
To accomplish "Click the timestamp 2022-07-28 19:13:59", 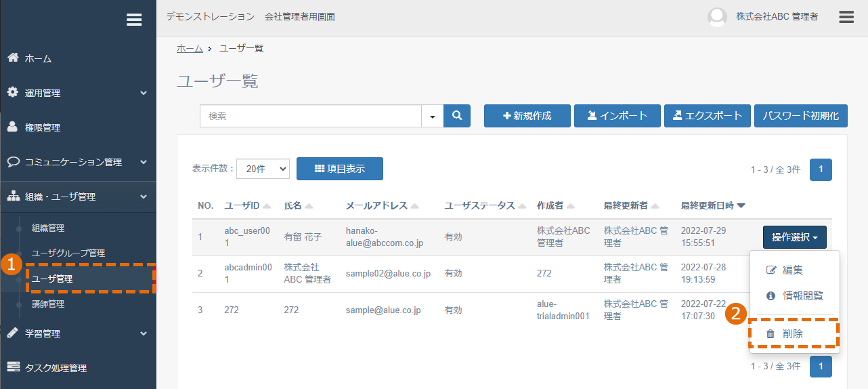I will click(703, 273).
